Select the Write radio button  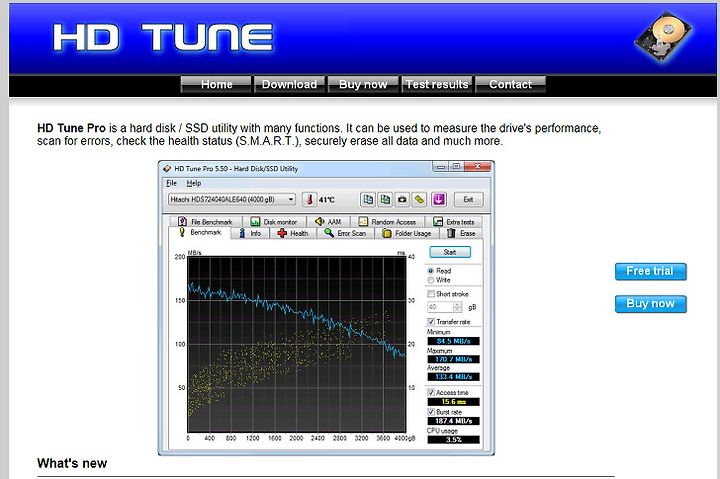point(431,280)
